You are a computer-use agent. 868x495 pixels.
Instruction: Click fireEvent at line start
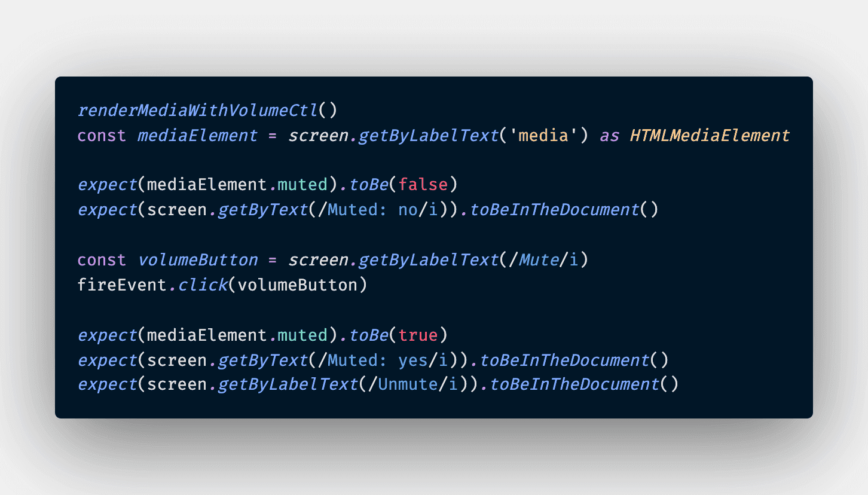(122, 285)
